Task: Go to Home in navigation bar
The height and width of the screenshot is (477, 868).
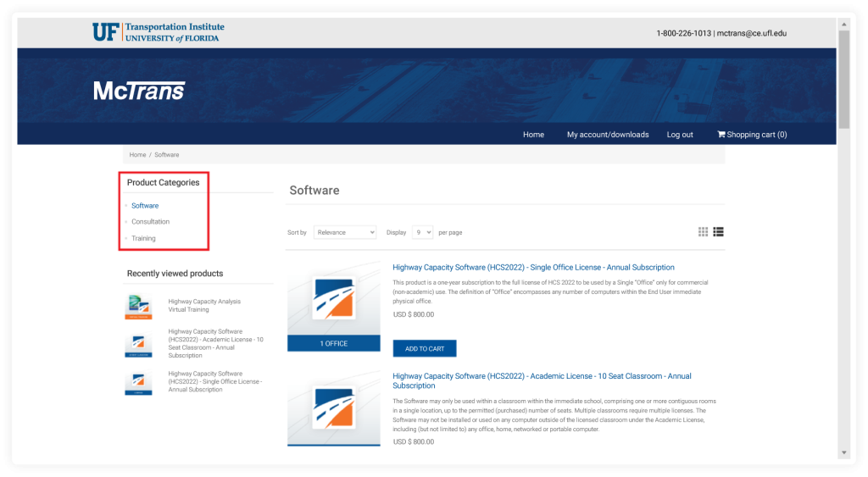Action: (x=533, y=135)
